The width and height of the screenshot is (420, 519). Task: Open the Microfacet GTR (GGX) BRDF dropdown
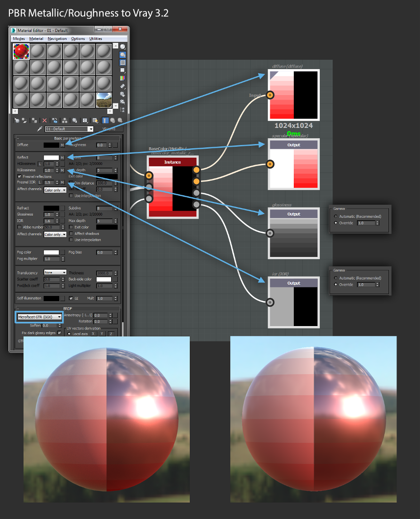pyautogui.click(x=40, y=317)
